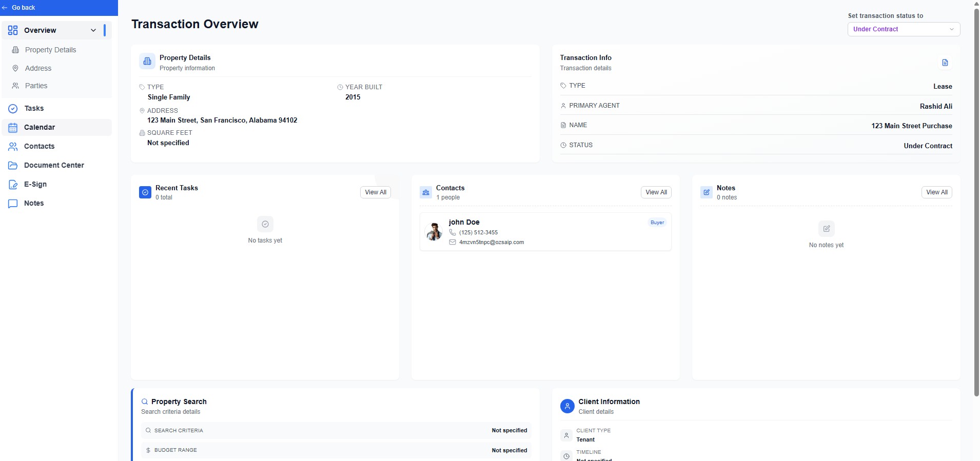The height and width of the screenshot is (461, 980).
Task: Click the primary agent name Rashid Ali
Action: click(936, 106)
